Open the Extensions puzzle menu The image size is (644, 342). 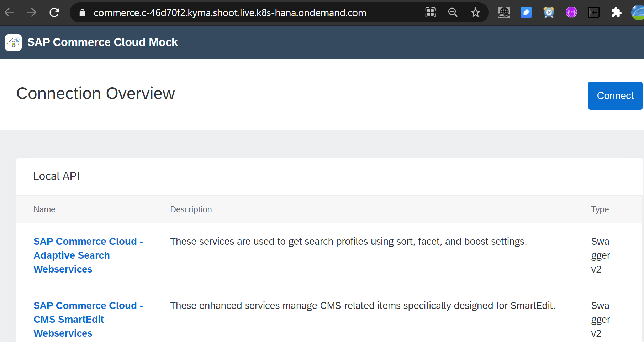(616, 13)
